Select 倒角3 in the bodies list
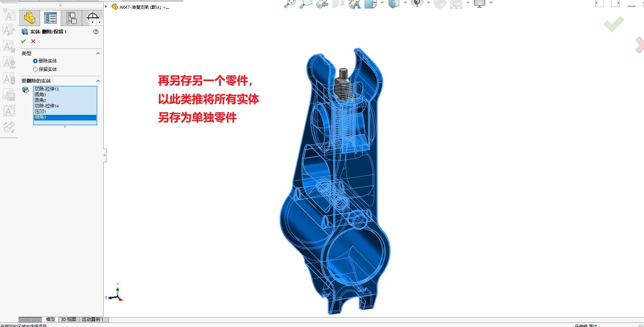The image size is (644, 327). click(x=65, y=117)
